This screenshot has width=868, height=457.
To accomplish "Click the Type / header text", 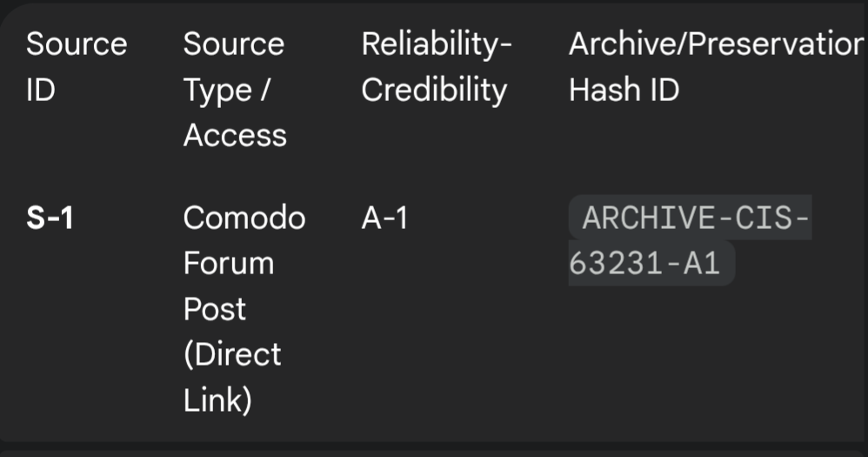I will pyautogui.click(x=226, y=90).
